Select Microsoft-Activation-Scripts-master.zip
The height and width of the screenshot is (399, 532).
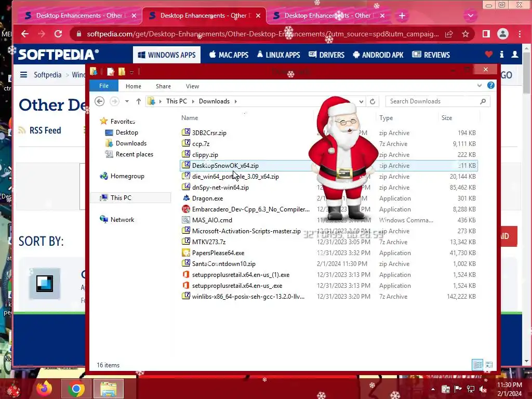point(246,231)
